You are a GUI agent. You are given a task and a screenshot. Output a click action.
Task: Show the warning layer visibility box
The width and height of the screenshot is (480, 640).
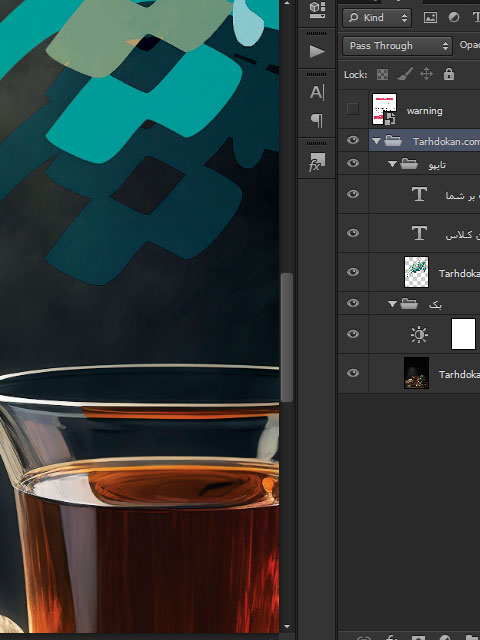[353, 109]
